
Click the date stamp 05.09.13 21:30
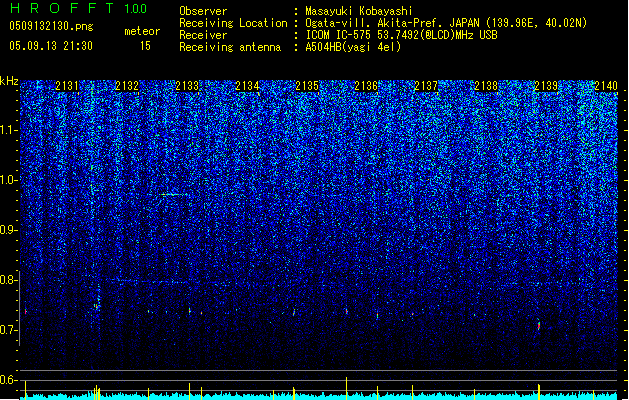51,46
